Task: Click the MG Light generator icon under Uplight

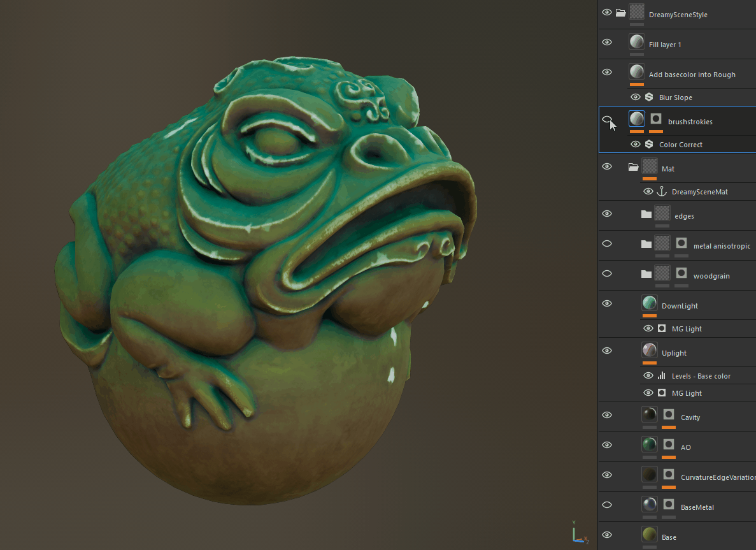Action: [x=662, y=393]
